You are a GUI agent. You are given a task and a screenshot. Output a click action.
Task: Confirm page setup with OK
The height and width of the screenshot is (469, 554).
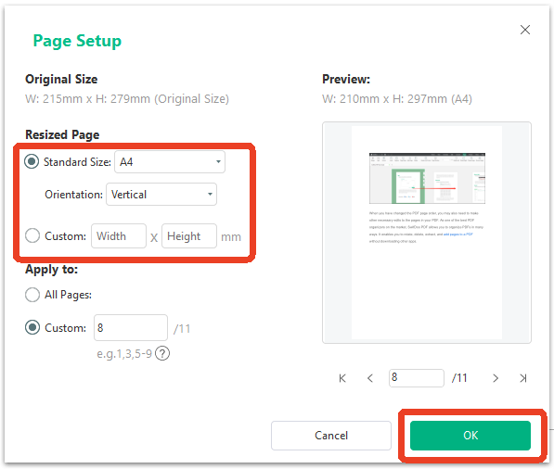click(470, 435)
